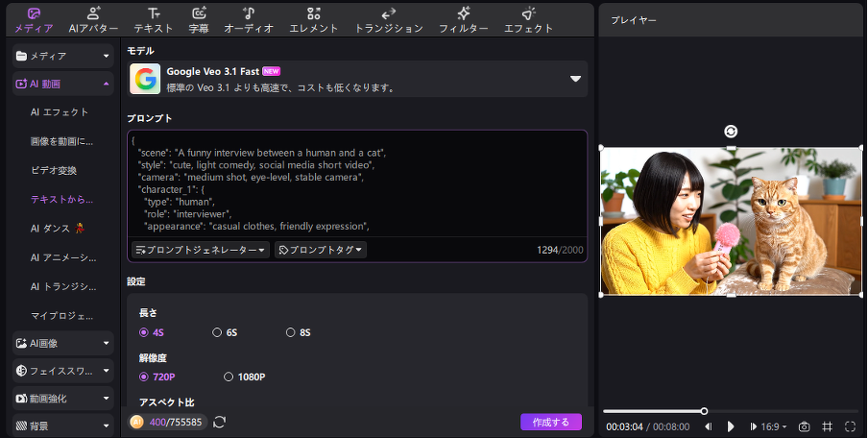Take a snapshot with the camera icon
The width and height of the screenshot is (868, 438).
coord(805,426)
